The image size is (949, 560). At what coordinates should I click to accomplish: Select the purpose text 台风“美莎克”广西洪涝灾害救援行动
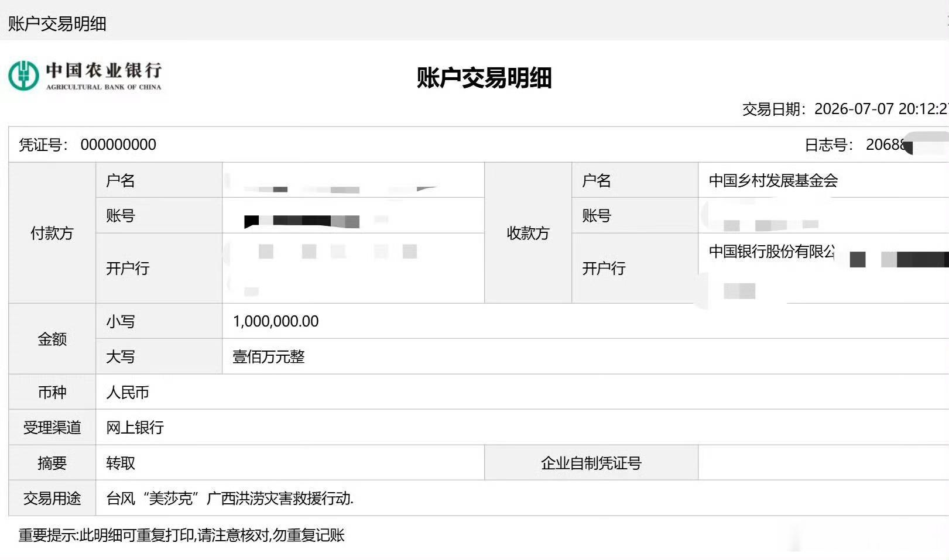pos(229,499)
